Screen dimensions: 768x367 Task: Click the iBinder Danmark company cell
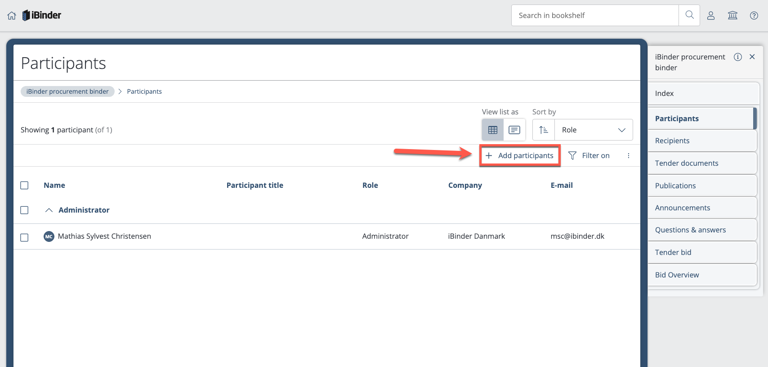coord(477,236)
